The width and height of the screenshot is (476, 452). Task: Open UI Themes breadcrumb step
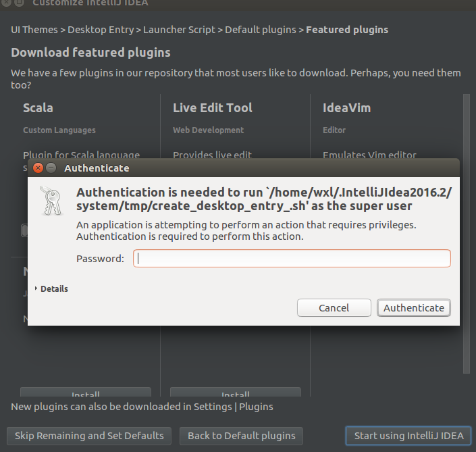[34, 30]
